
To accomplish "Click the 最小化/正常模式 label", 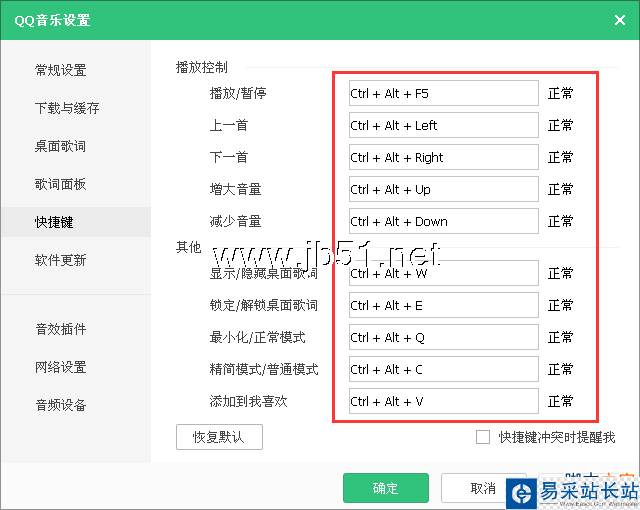I will click(x=257, y=337).
